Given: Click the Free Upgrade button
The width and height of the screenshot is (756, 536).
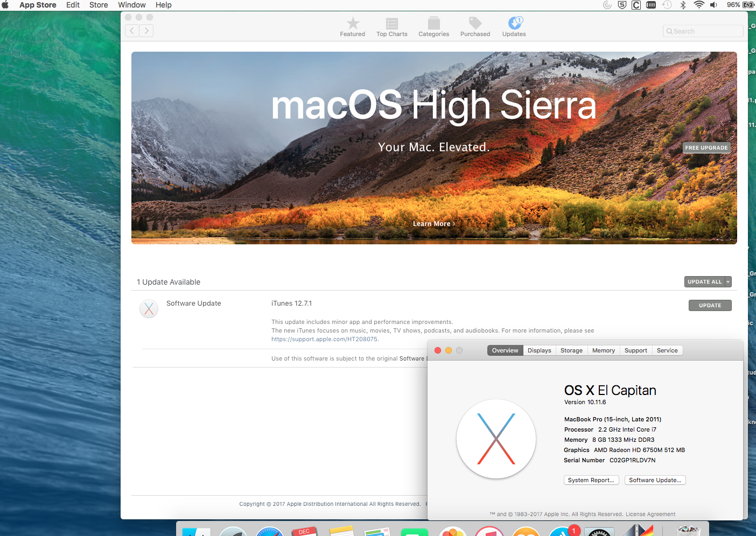Looking at the screenshot, I should point(706,147).
